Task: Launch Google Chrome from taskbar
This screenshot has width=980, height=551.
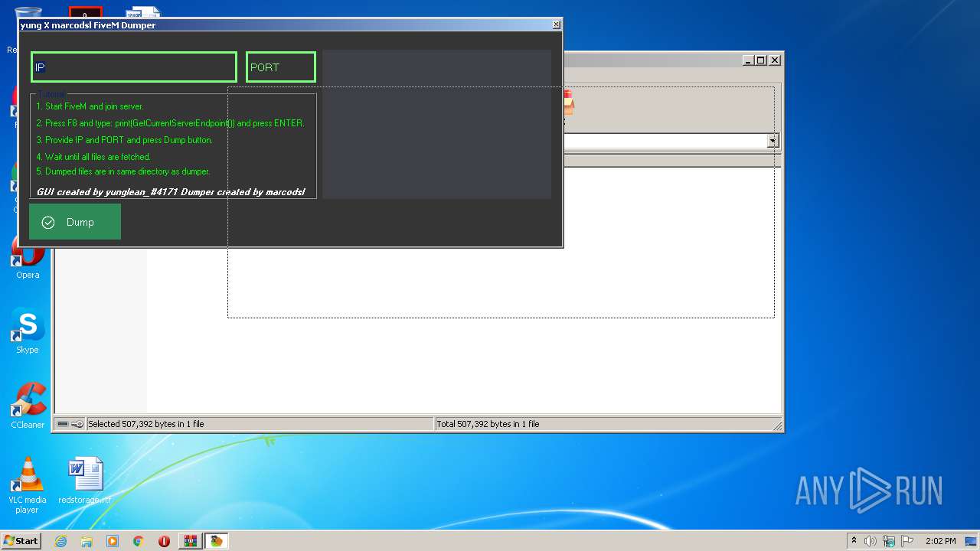Action: (x=139, y=541)
